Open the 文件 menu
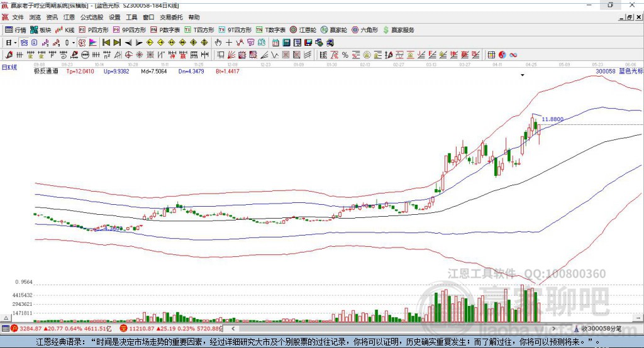Viewport: 644px width, 348px height. (x=18, y=17)
